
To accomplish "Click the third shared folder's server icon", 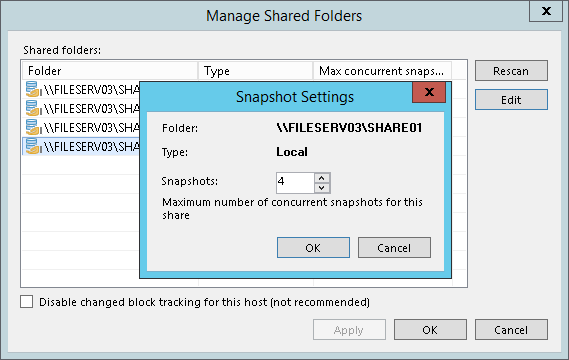I will pyautogui.click(x=33, y=127).
